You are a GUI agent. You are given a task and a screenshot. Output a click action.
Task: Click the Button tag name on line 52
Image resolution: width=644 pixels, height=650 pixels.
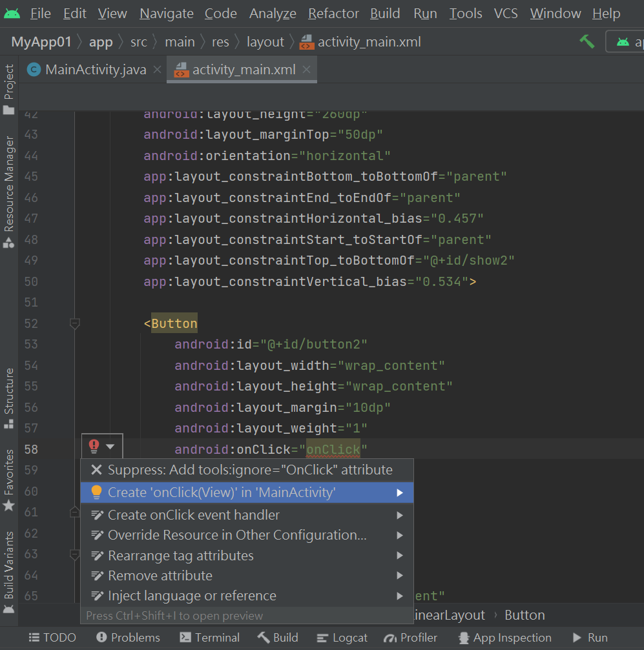[174, 323]
